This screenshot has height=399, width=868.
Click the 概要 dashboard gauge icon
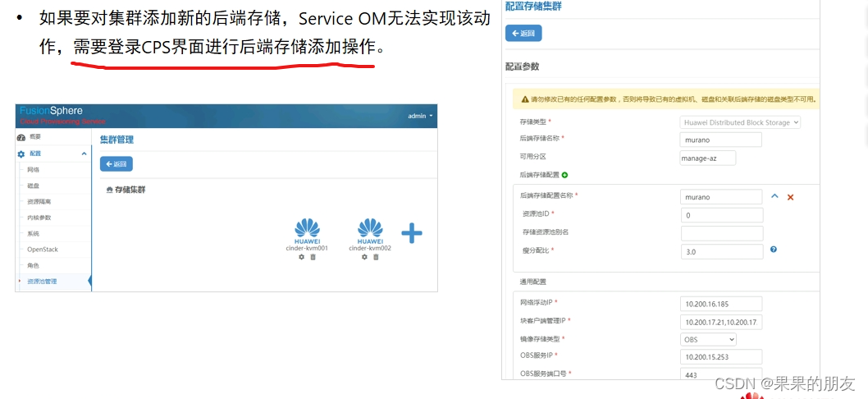pos(21,137)
